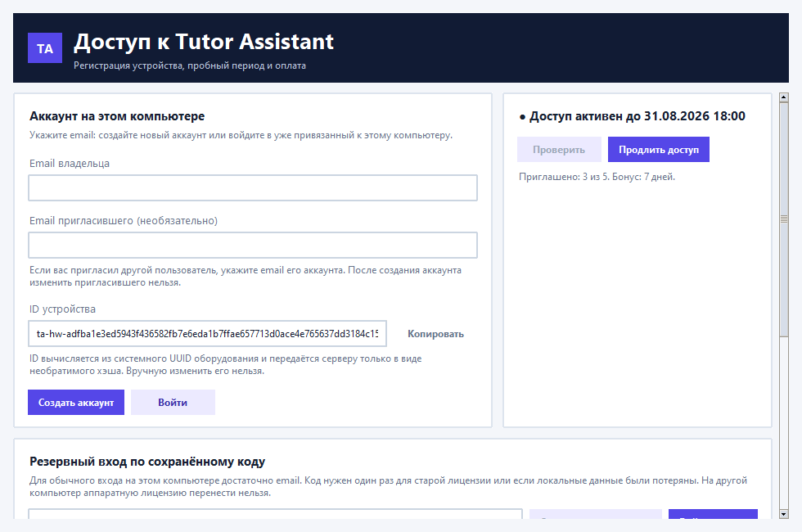The width and height of the screenshot is (802, 532).
Task: Click the Проверить access button
Action: [559, 150]
